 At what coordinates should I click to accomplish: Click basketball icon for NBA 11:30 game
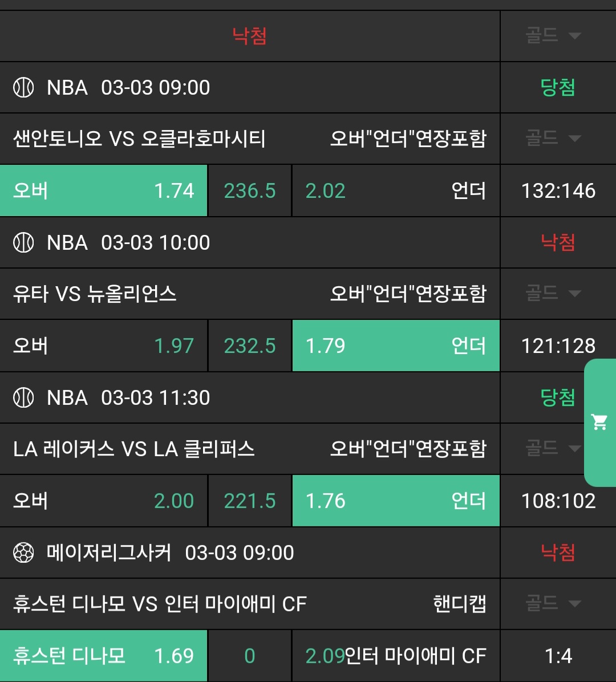click(x=23, y=398)
